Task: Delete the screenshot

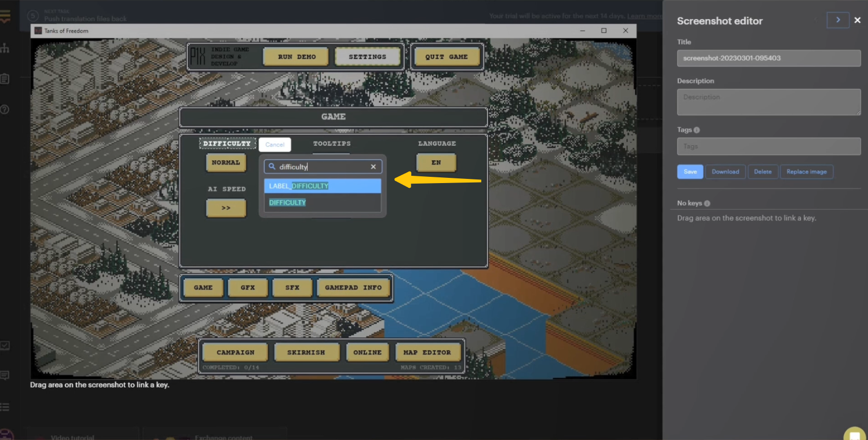Action: click(x=763, y=172)
